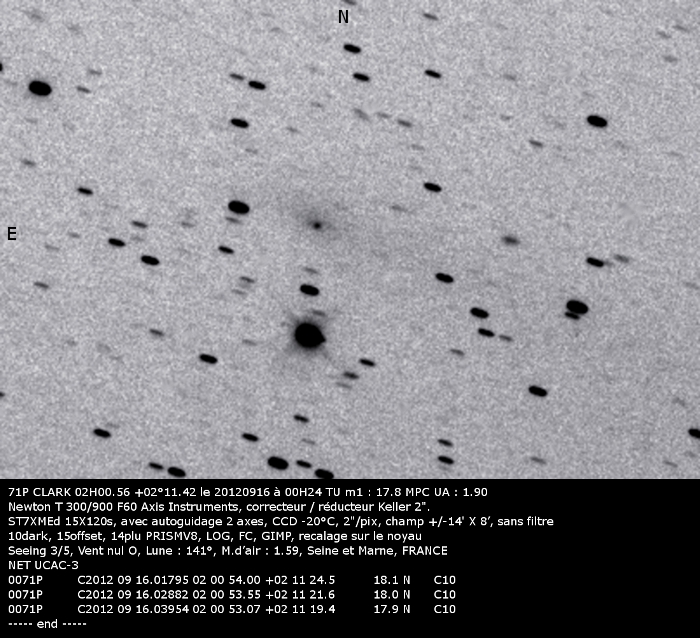Click the '17.9 N' magnitude value
700x638 pixels.
click(392, 609)
